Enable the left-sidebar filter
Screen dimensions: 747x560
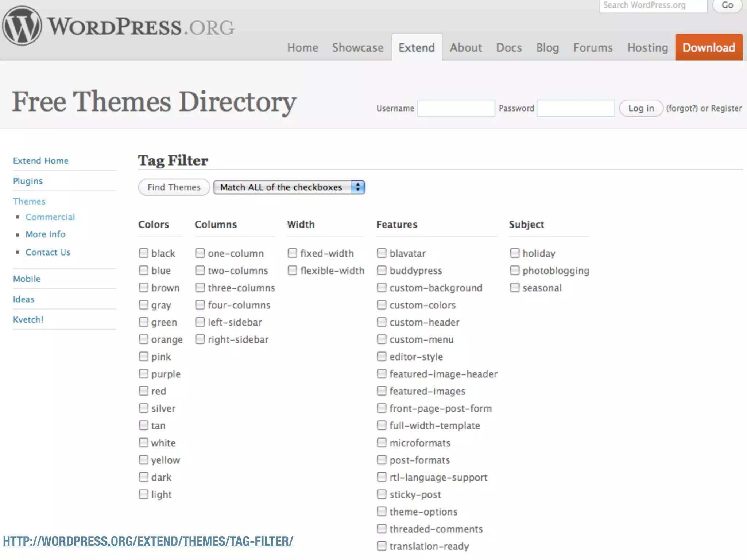[200, 322]
